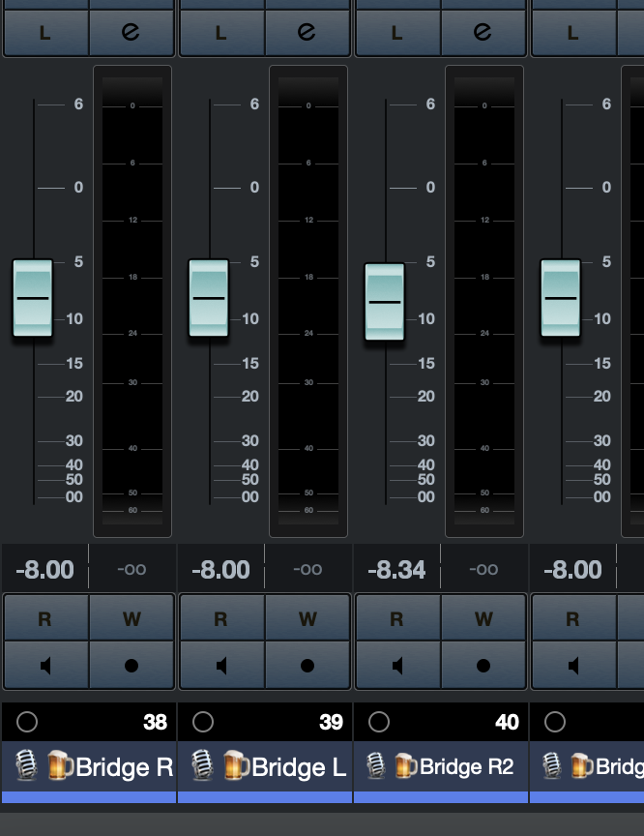Select the Bridge R channel name
The height and width of the screenshot is (836, 644).
(124, 767)
